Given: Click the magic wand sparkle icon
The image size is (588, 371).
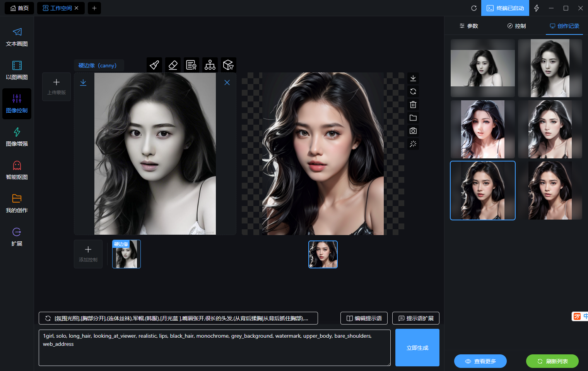Looking at the screenshot, I should (413, 144).
